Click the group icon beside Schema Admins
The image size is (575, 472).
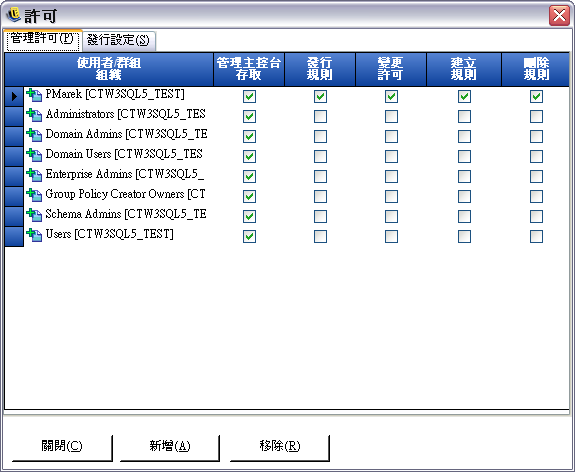point(34,215)
